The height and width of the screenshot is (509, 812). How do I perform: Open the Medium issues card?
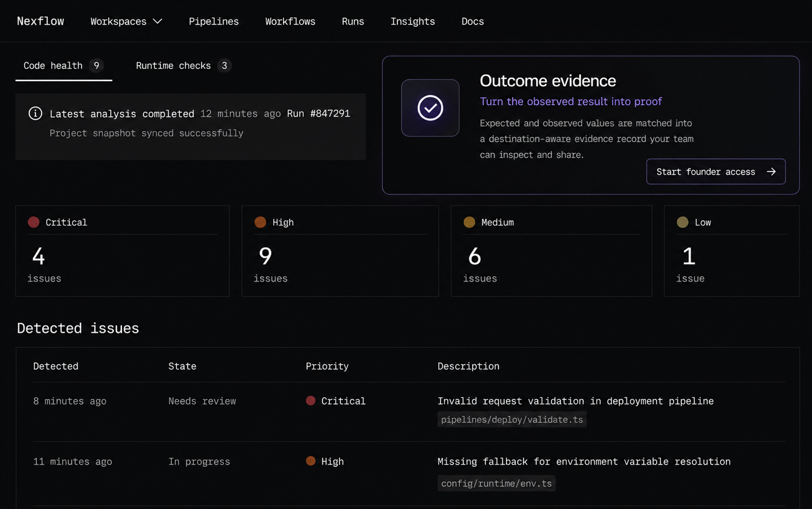[551, 251]
